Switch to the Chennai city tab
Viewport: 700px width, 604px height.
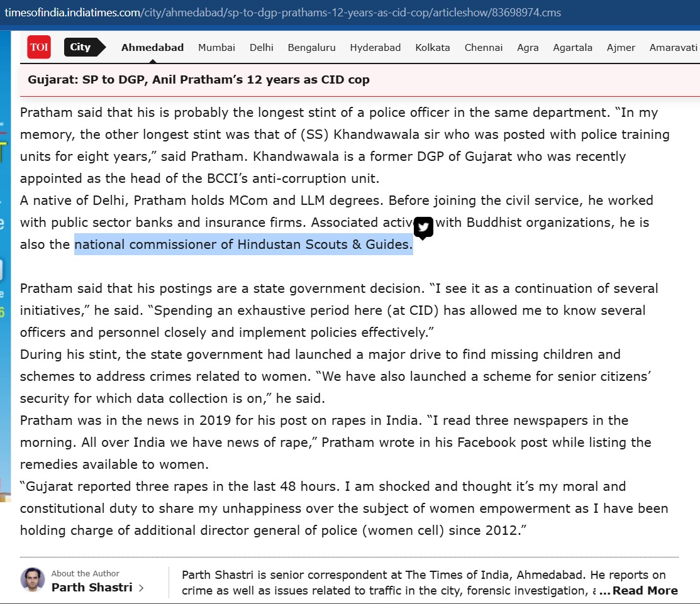coord(484,47)
